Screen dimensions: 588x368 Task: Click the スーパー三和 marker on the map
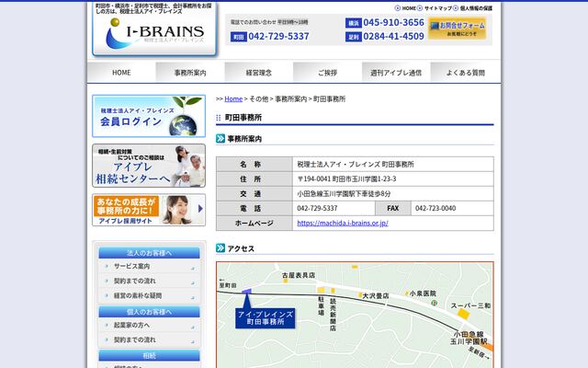coord(464,314)
